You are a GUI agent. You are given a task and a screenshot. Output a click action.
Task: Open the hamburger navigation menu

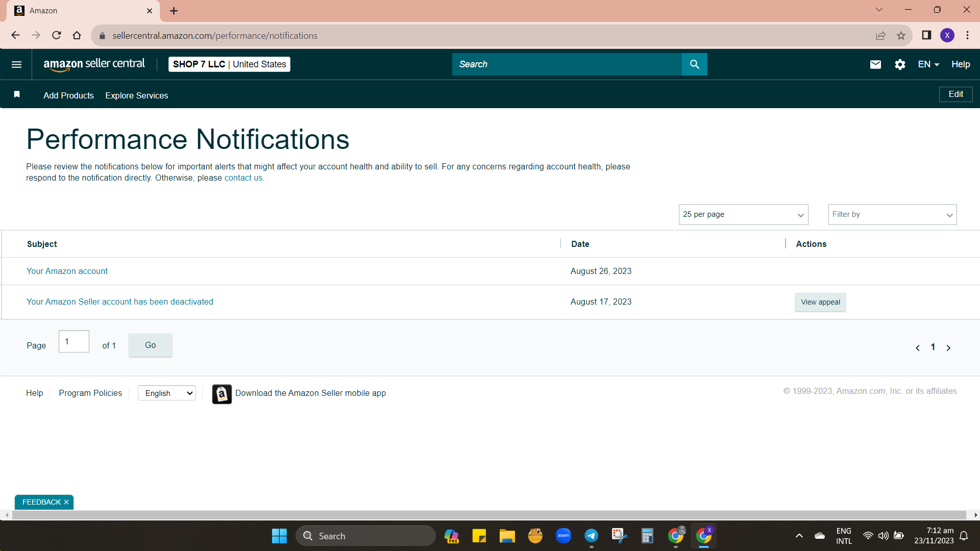16,64
